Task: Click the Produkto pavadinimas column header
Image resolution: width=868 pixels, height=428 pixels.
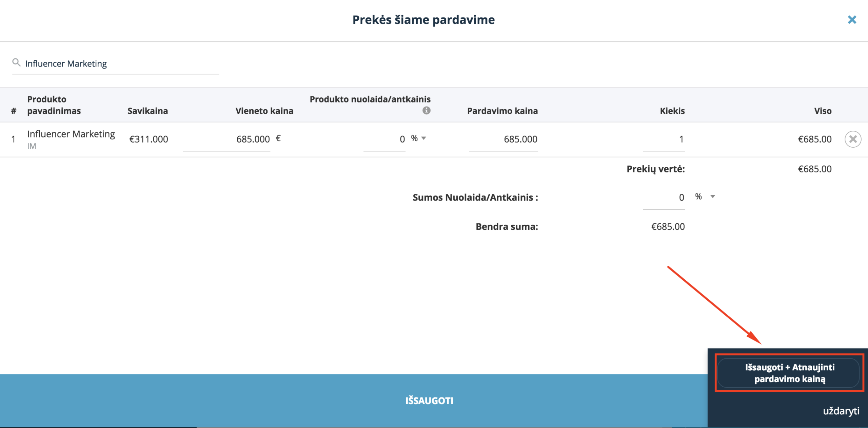Action: click(54, 105)
